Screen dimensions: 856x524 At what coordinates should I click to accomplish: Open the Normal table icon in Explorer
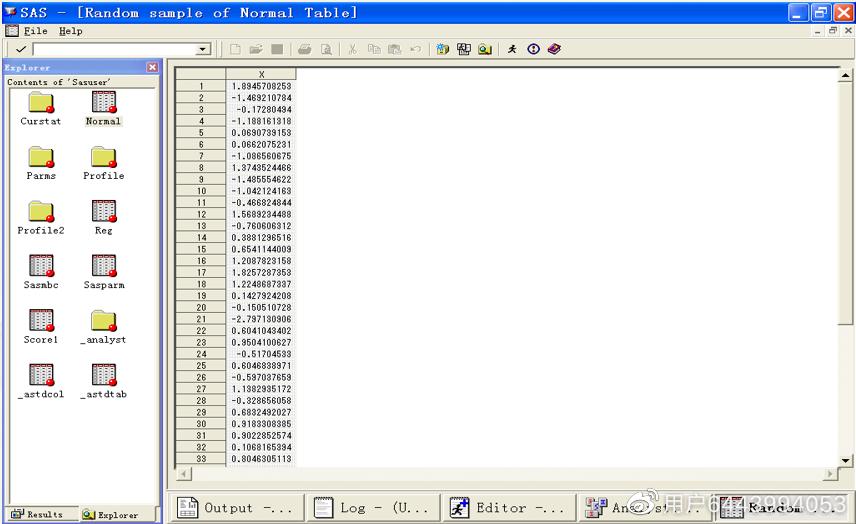103,103
